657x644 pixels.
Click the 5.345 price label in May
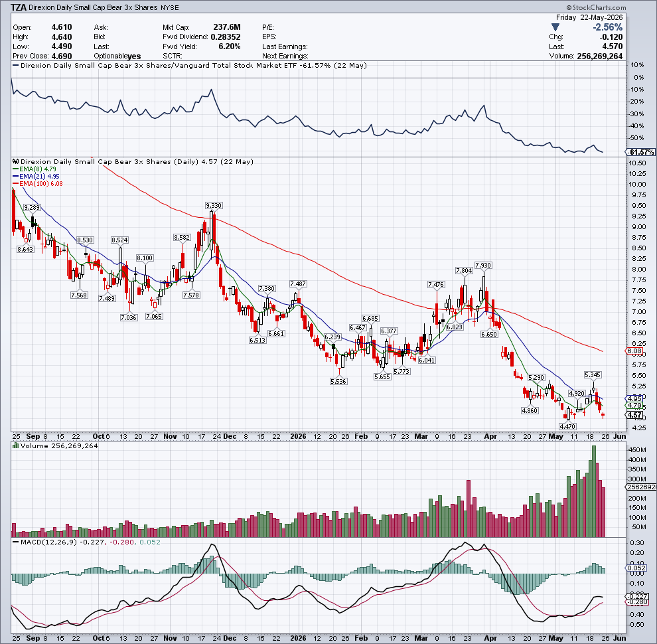[593, 374]
